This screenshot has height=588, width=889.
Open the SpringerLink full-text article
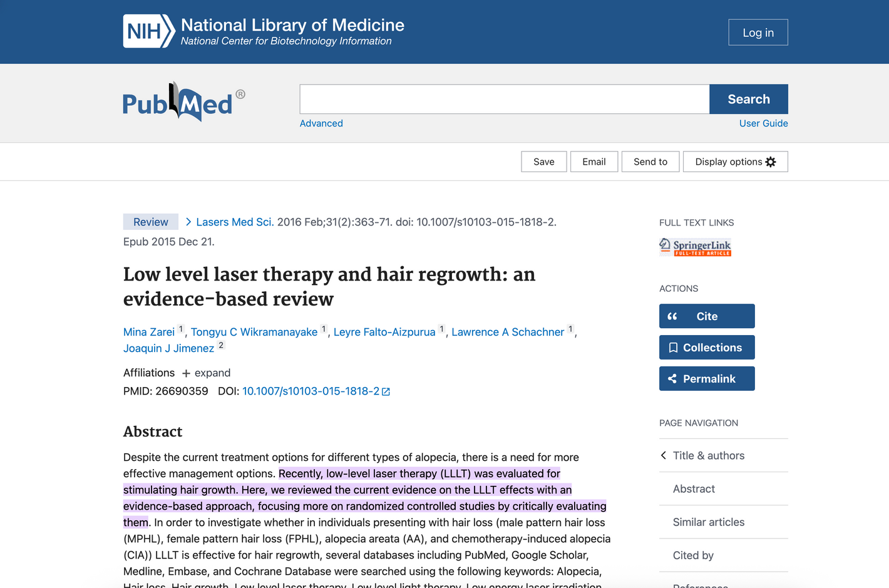click(695, 247)
